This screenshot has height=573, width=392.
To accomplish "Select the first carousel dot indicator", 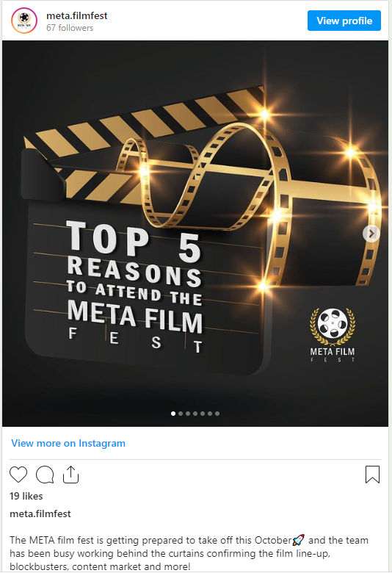I will (x=173, y=414).
